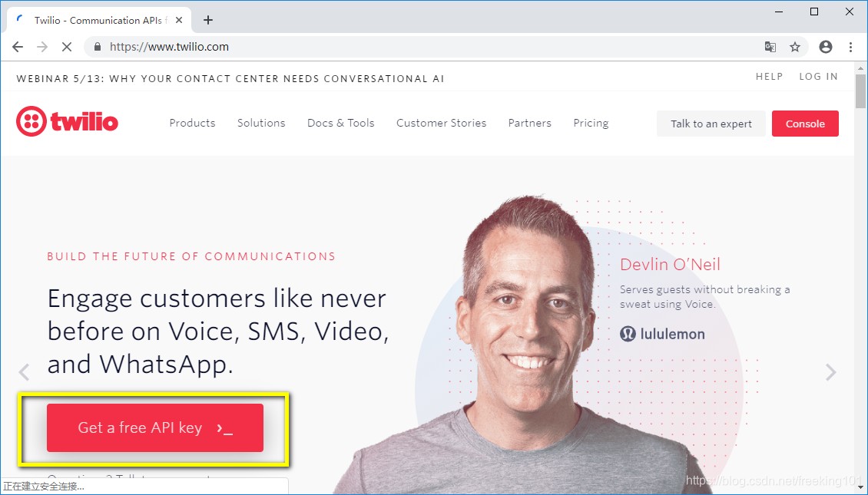Screen dimensions: 868x495
Task: Open Docs & Tools menu
Action: [341, 123]
